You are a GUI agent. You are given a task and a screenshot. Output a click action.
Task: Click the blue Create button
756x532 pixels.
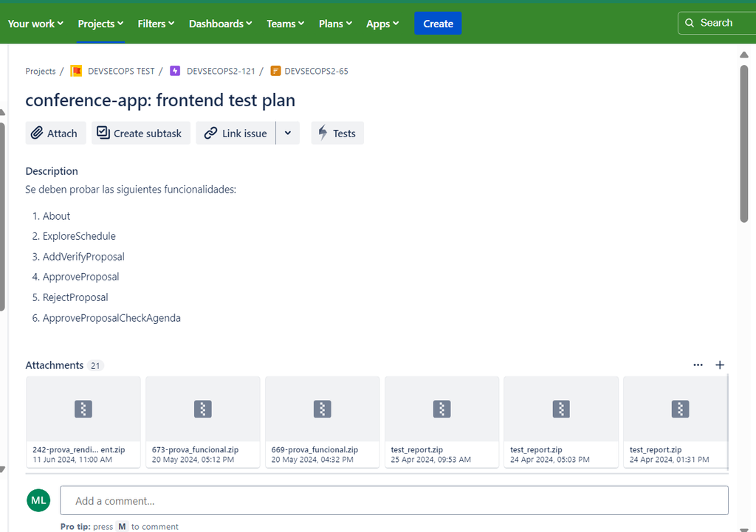point(438,24)
